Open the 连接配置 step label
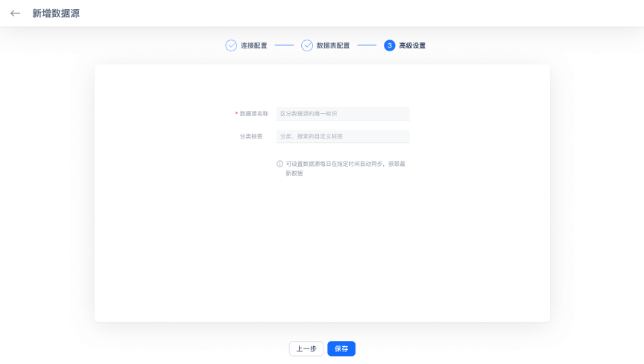644x364 pixels. pyautogui.click(x=254, y=45)
